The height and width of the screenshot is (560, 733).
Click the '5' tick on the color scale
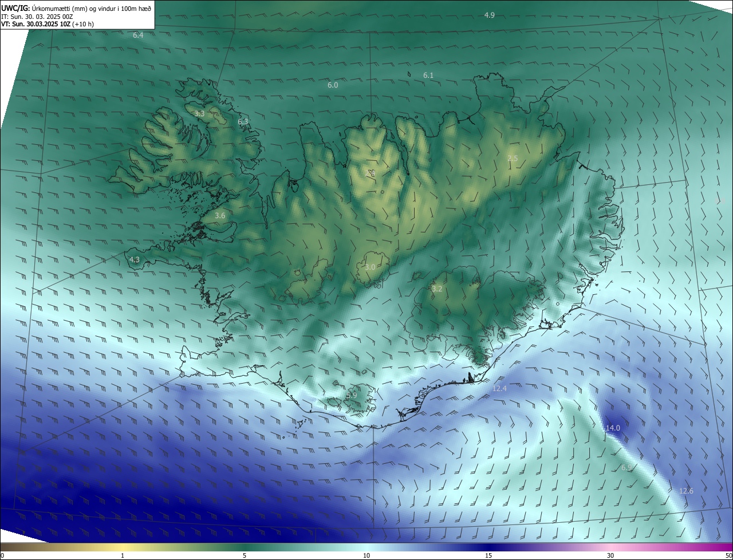pyautogui.click(x=245, y=556)
